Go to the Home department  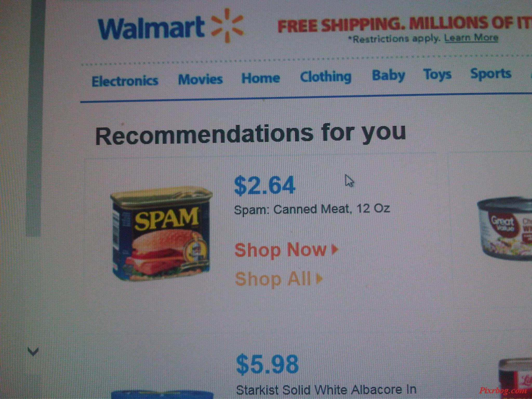(261, 78)
